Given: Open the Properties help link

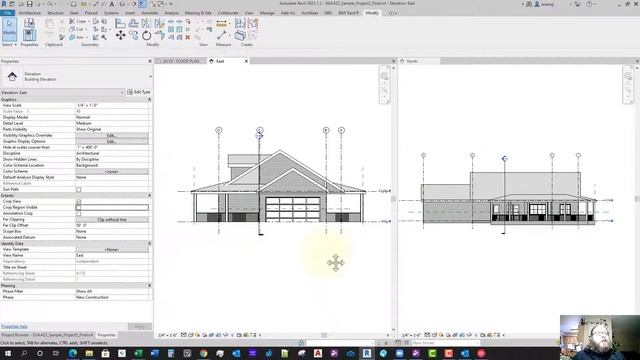Looking at the screenshot, I should tap(14, 327).
